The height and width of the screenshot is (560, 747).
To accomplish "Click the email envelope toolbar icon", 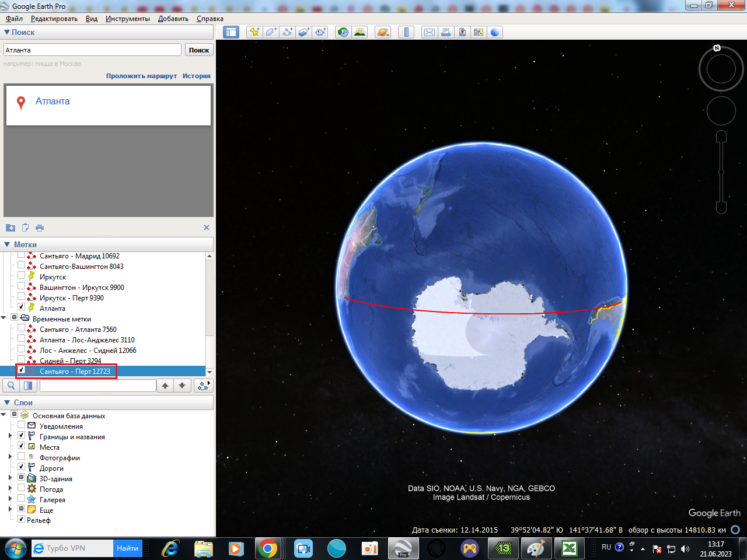I will (429, 32).
